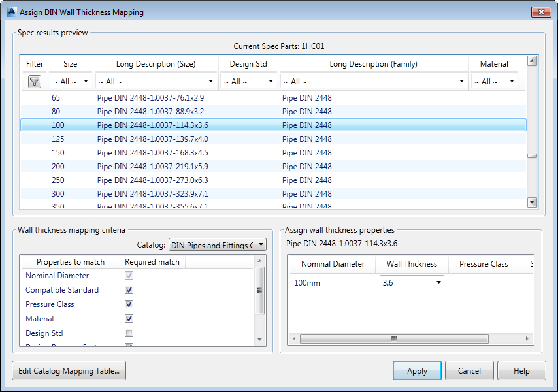Uncheck the Material required match box
The height and width of the screenshot is (392, 558).
(129, 318)
